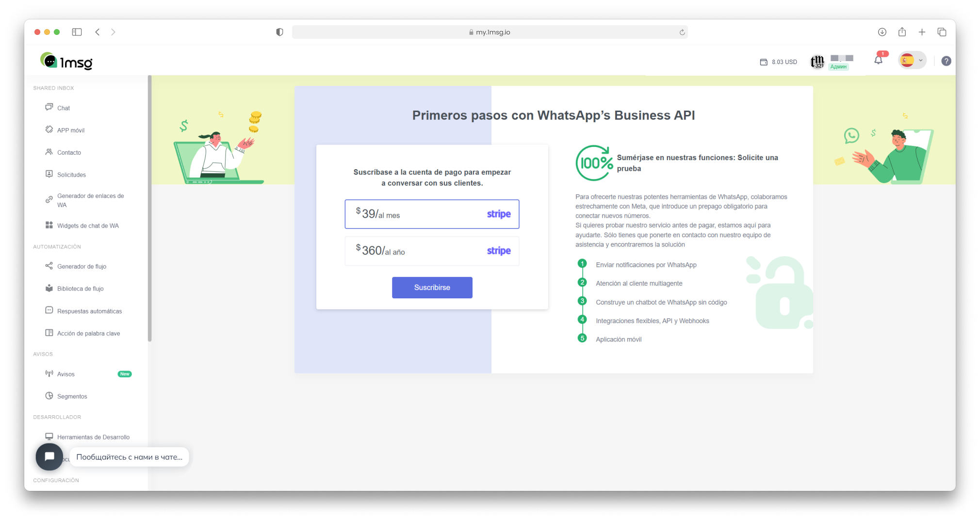Open the Chat inbox icon
This screenshot has height=520, width=980.
(49, 107)
